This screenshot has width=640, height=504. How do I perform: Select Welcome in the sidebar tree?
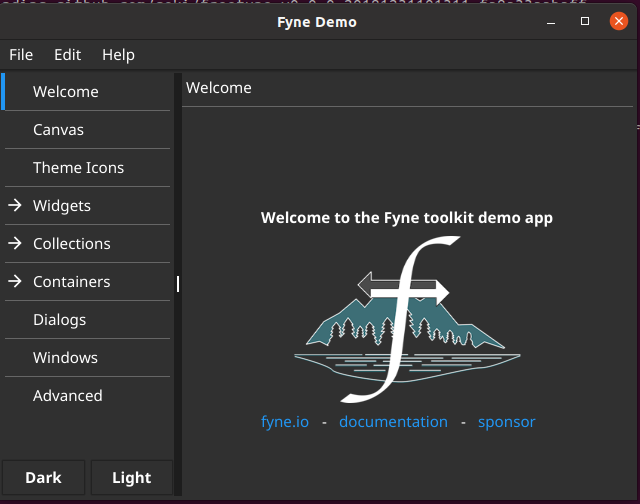pos(87,92)
